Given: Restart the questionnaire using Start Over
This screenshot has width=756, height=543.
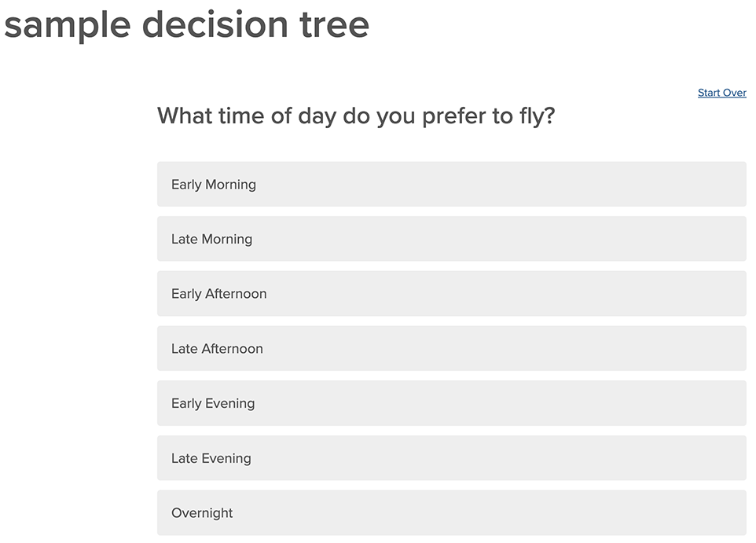Looking at the screenshot, I should click(x=721, y=92).
